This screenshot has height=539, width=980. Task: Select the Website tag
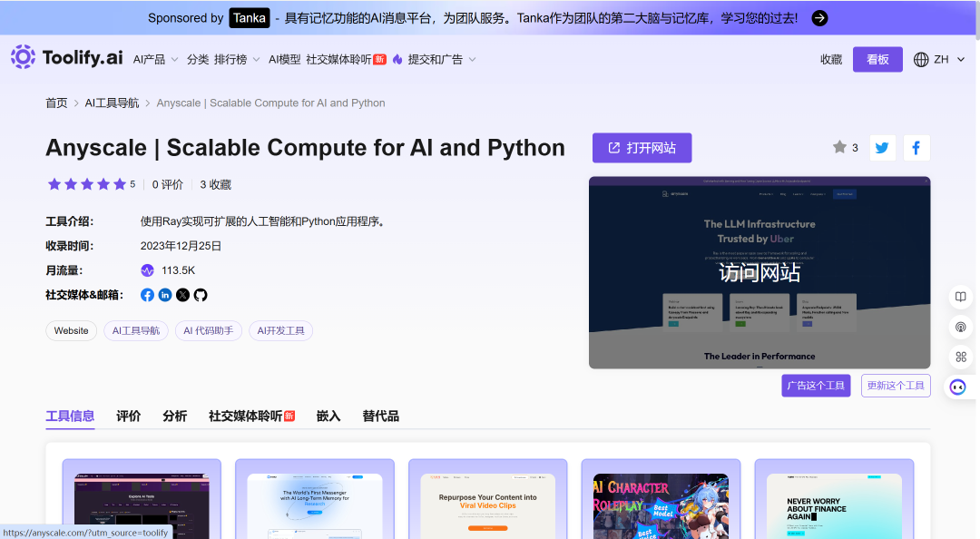[72, 331]
